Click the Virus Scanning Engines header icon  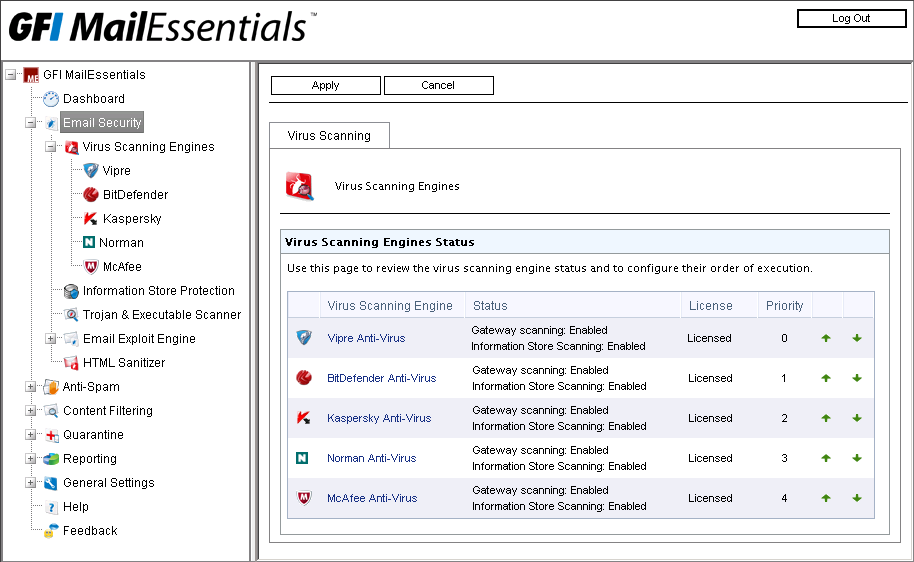click(300, 186)
